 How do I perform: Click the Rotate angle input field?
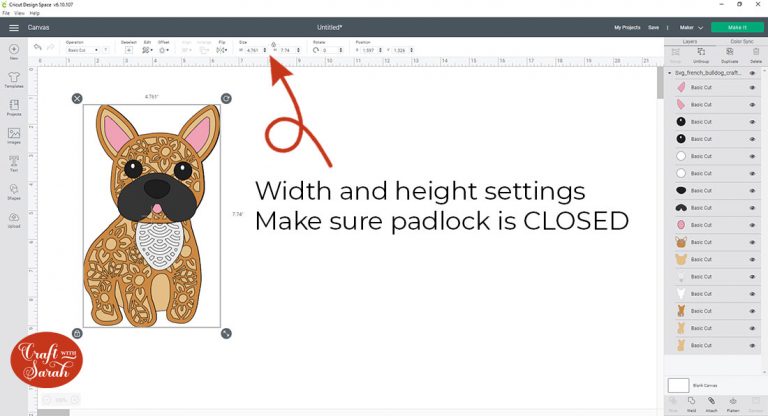330,50
